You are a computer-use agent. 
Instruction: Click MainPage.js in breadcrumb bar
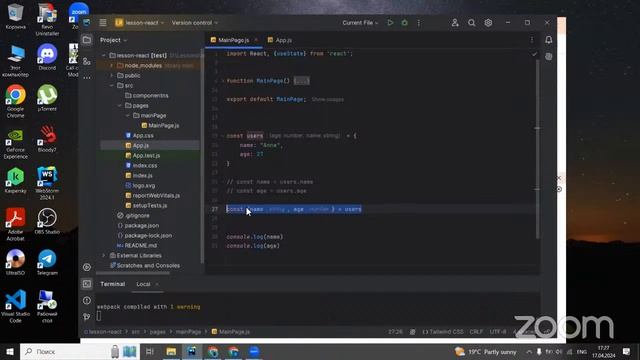pos(231,332)
